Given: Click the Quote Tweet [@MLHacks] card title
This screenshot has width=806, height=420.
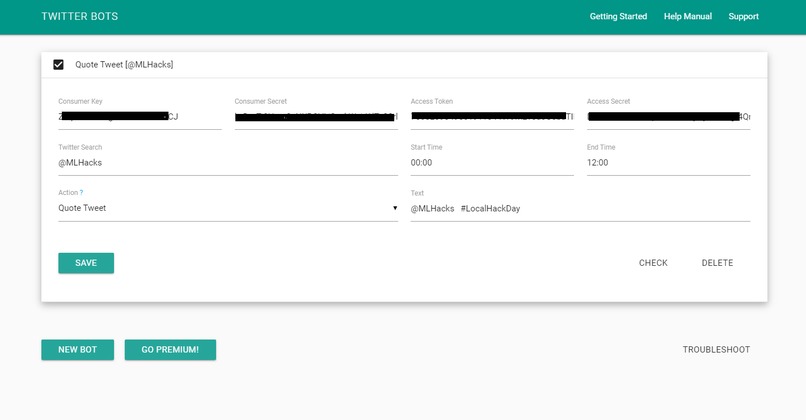Looking at the screenshot, I should (124, 65).
